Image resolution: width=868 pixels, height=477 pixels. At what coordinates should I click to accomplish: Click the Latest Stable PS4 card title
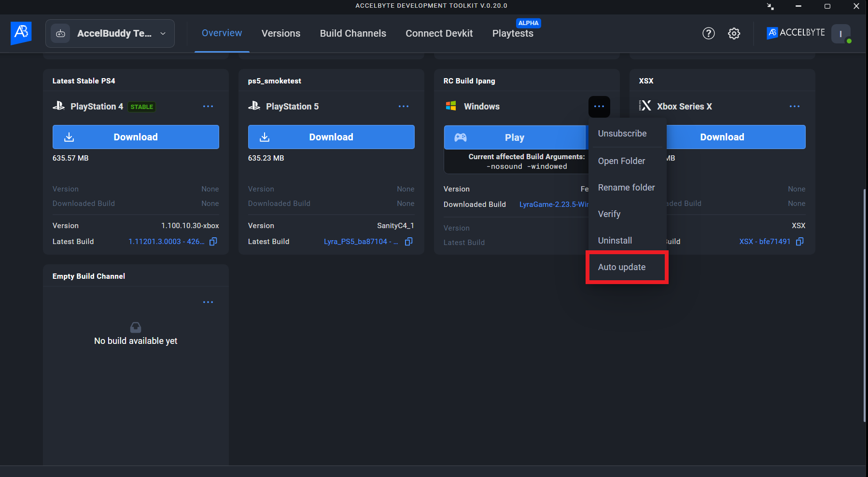pyautogui.click(x=84, y=81)
